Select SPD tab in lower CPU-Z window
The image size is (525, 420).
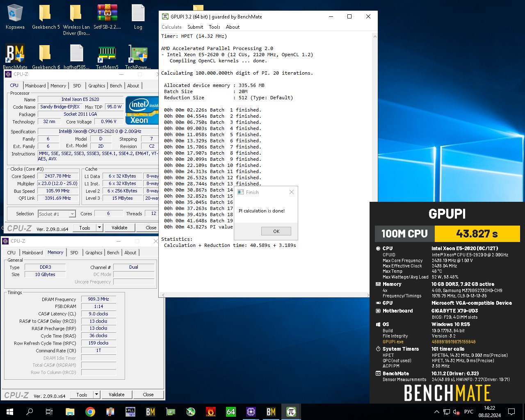74,253
